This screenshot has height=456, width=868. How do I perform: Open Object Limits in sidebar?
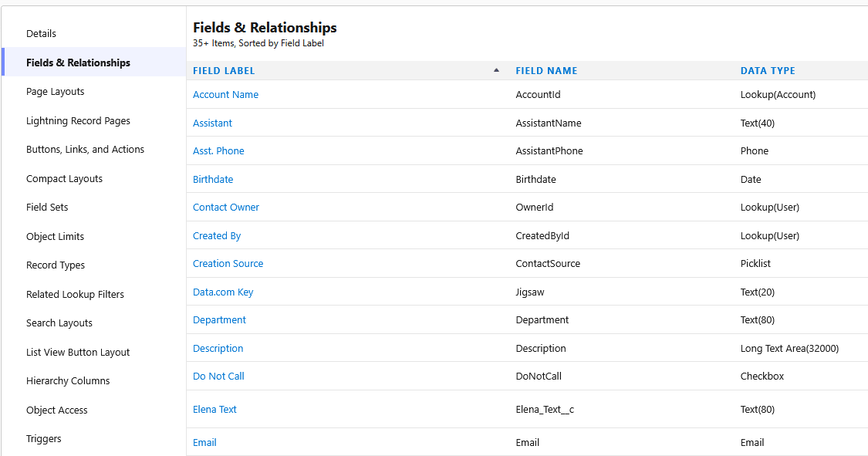tap(55, 237)
